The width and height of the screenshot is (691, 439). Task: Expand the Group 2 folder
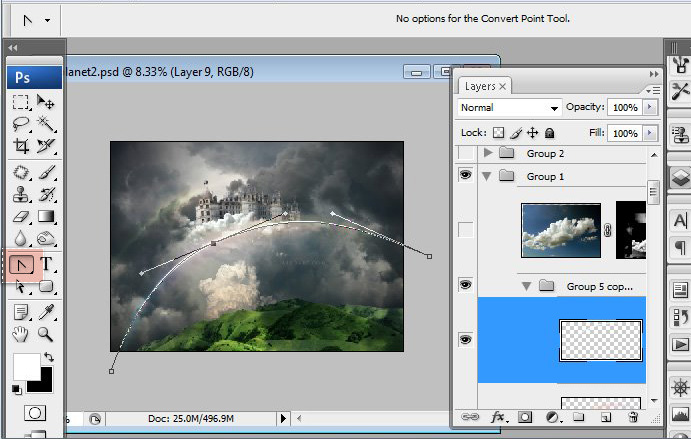(x=487, y=153)
